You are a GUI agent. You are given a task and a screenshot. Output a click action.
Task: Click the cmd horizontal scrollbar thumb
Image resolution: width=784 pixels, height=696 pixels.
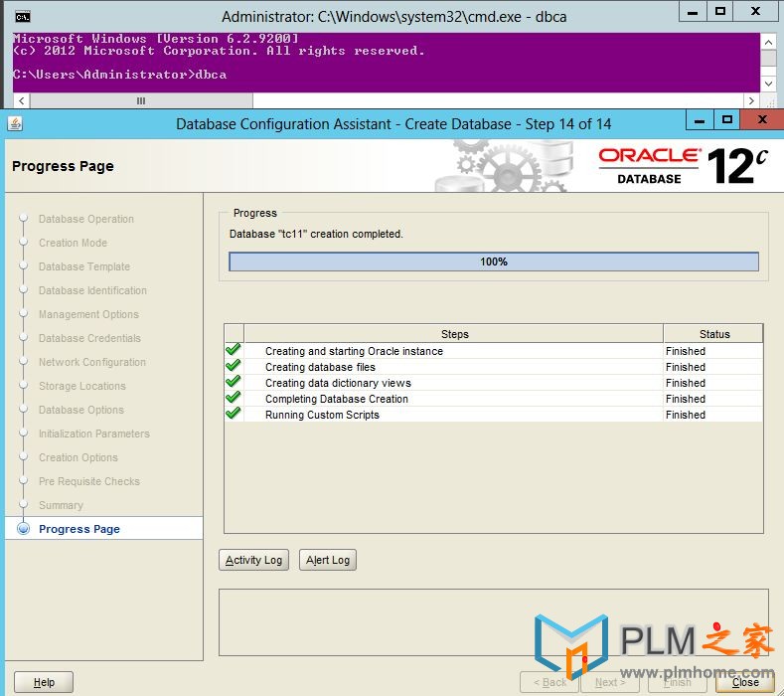[x=141, y=100]
